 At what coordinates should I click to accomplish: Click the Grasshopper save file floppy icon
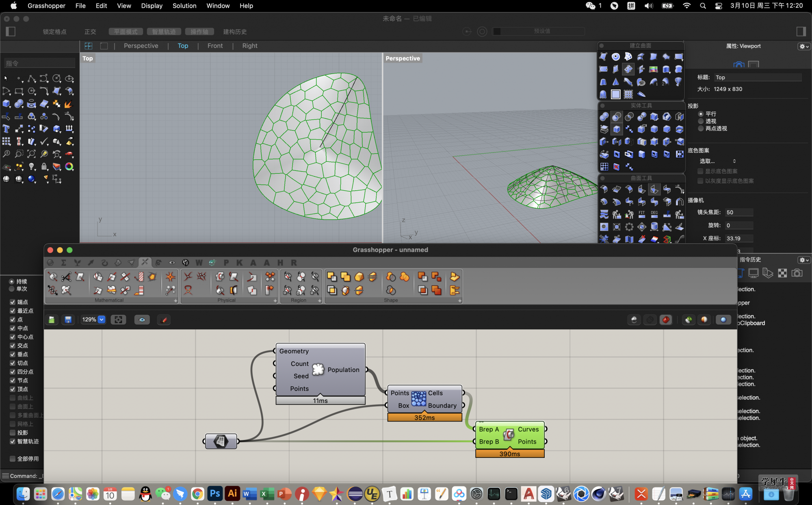(x=68, y=320)
